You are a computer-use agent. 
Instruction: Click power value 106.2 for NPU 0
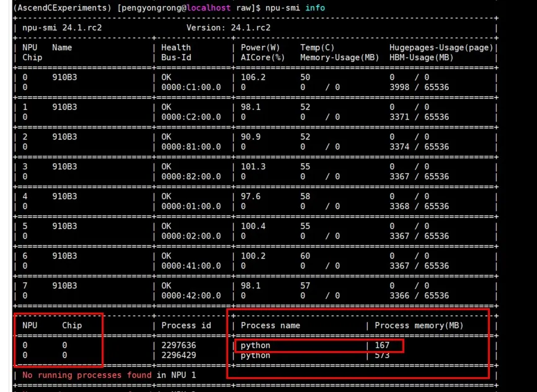point(253,77)
